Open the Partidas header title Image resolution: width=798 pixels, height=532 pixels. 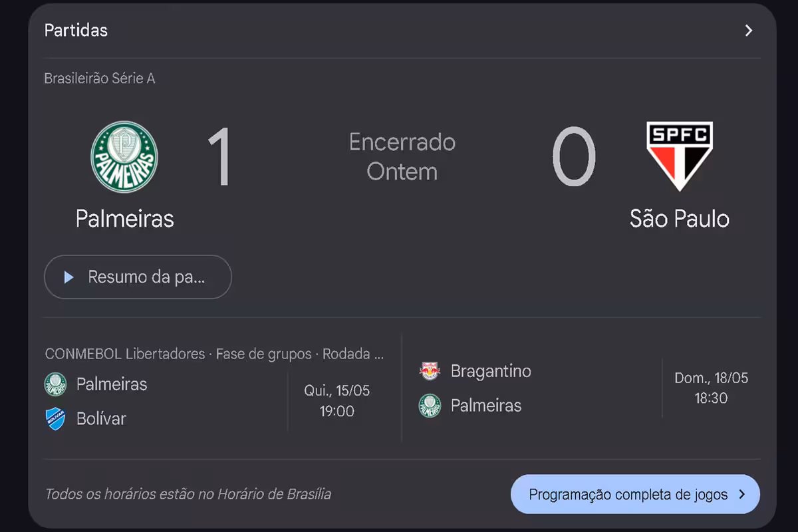point(76,31)
